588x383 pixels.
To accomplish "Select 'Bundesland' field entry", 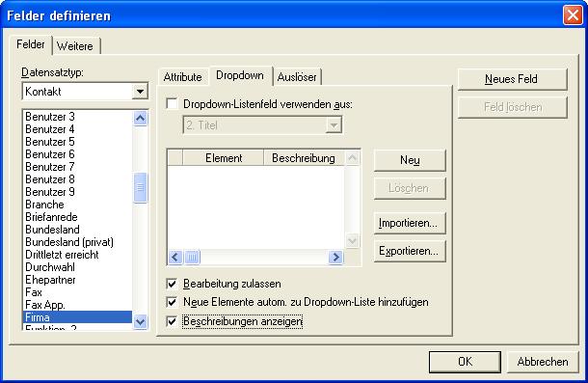I will coord(77,230).
